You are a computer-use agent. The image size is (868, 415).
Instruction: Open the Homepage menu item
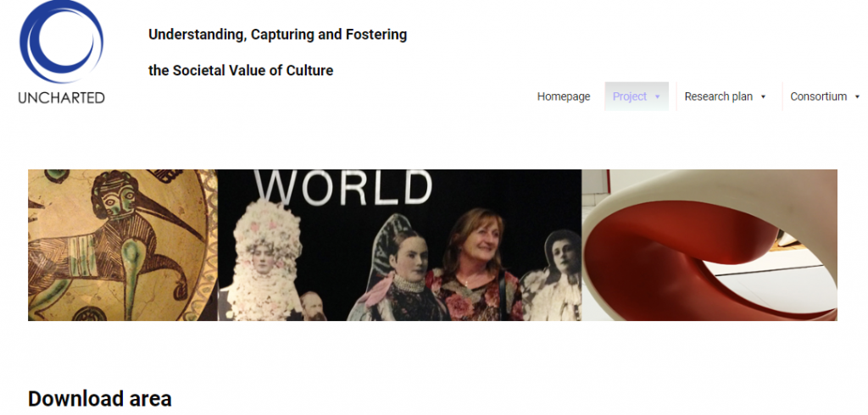[564, 97]
